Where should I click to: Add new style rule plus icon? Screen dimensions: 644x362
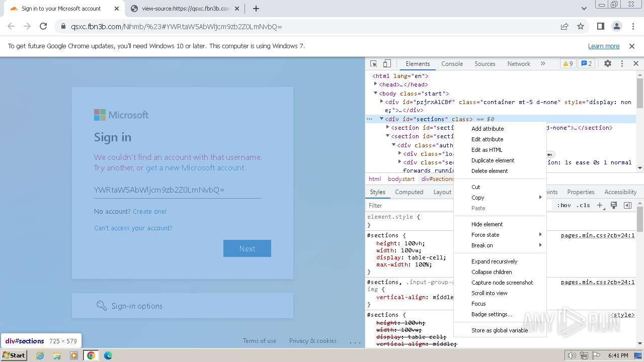pyautogui.click(x=600, y=205)
